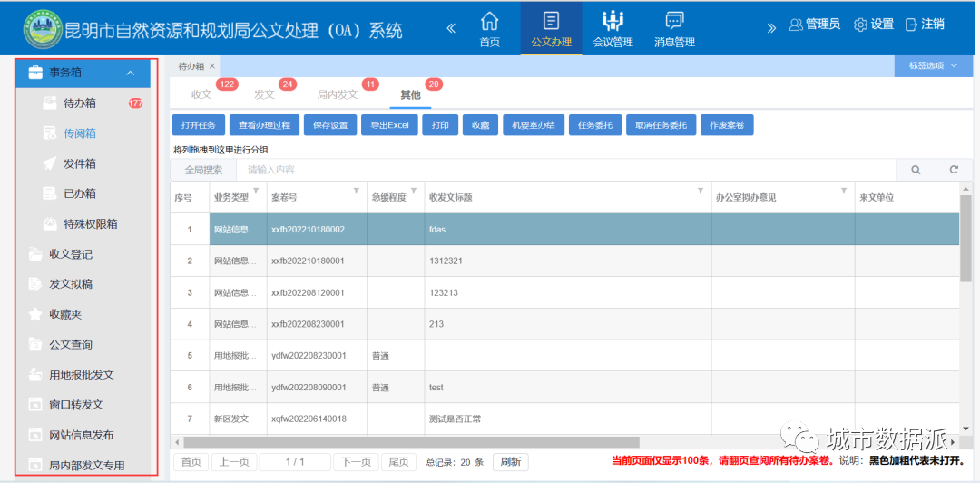
Task: Click the 查看办理过程 button
Action: pos(264,125)
